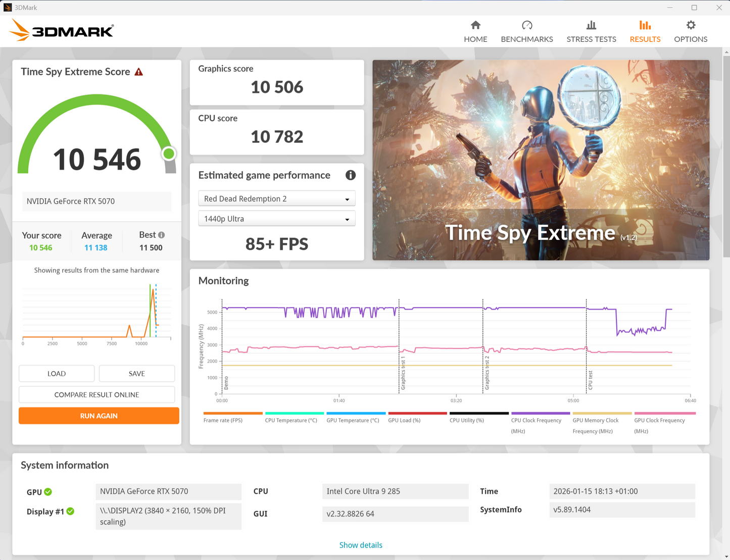Viewport: 730px width, 560px height.
Task: Select the RESULTS tab
Action: click(645, 30)
